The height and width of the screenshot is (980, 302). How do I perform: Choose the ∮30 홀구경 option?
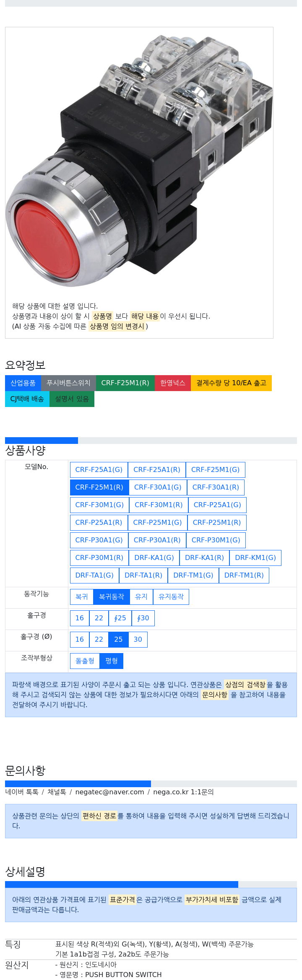[x=143, y=618]
